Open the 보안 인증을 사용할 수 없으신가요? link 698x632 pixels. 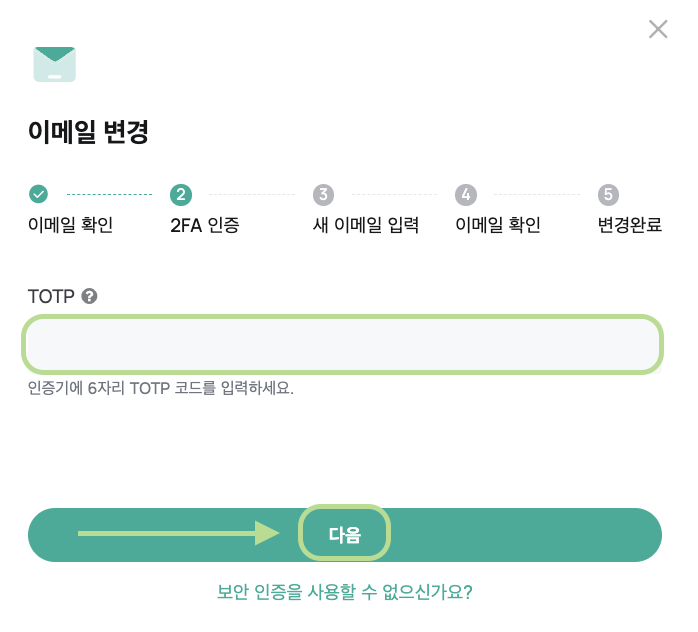click(345, 592)
